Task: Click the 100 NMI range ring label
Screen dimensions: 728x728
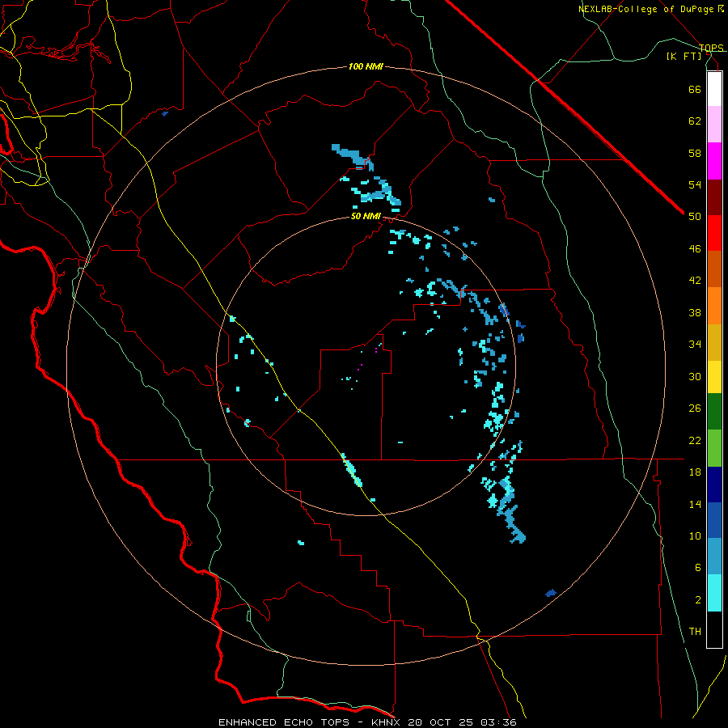Action: coord(366,66)
